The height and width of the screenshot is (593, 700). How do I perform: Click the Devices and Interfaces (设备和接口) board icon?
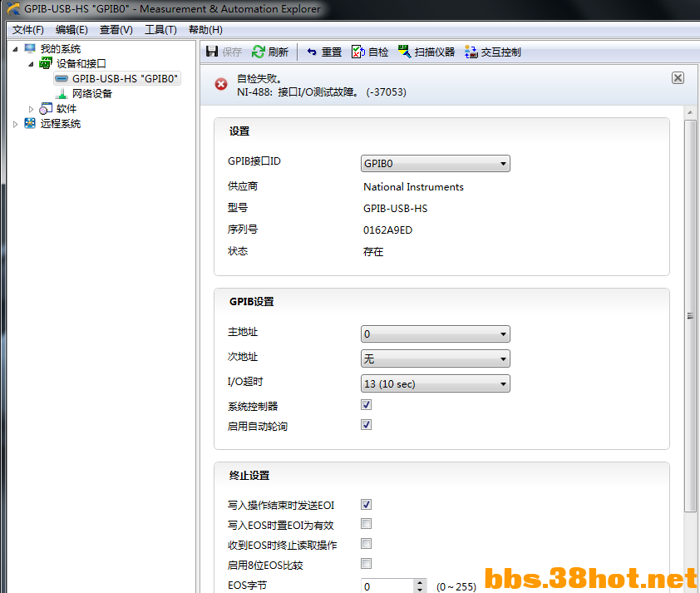point(46,63)
